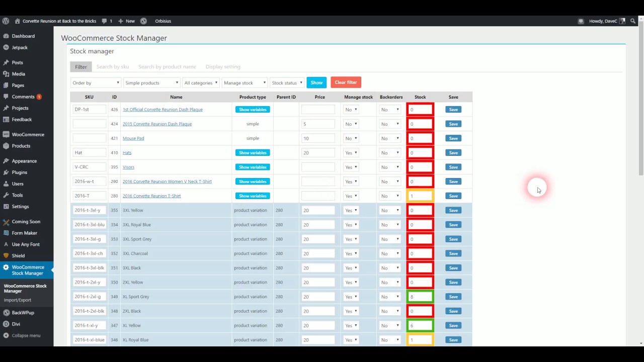Open the Order by dropdown
This screenshot has height=362, width=644.
click(x=96, y=83)
